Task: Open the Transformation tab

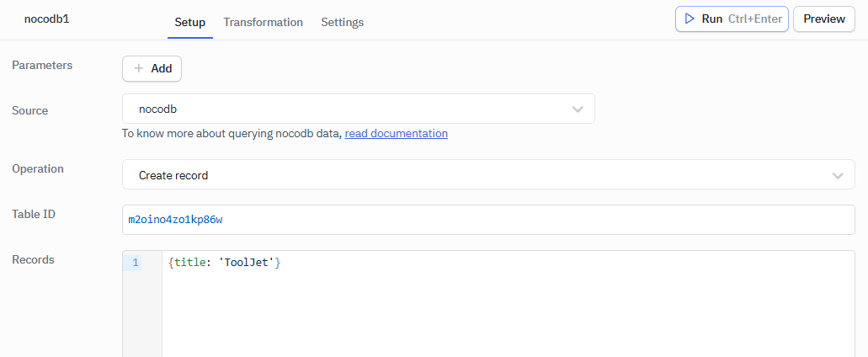Action: 263,22
